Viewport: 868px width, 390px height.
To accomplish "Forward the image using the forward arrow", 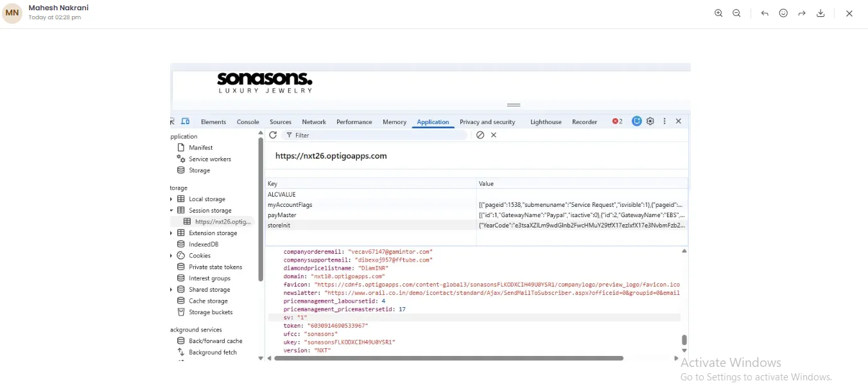I will pos(802,13).
